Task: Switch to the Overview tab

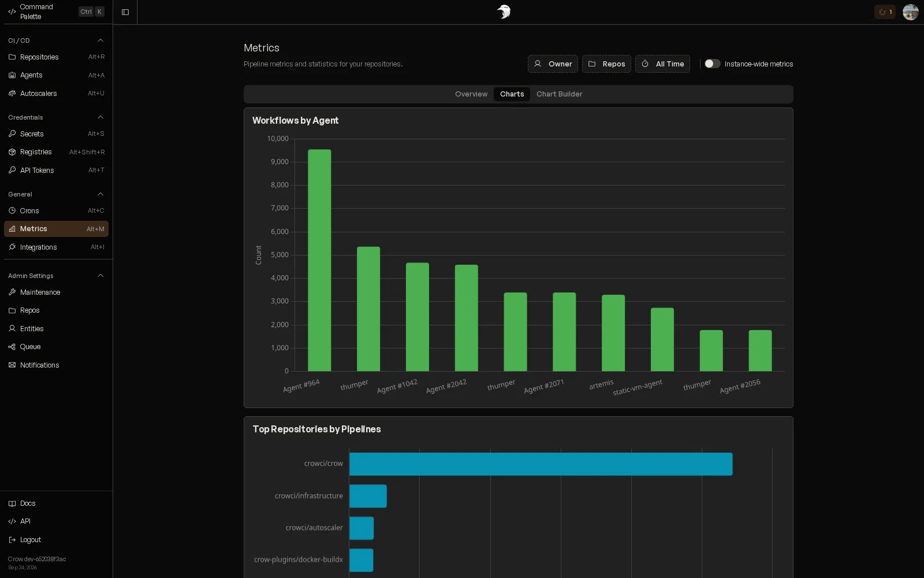Action: coord(471,94)
